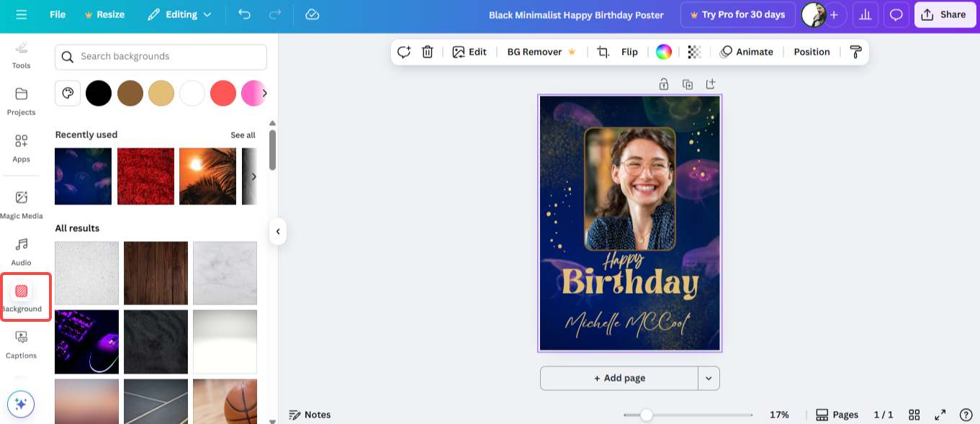Select the white color swatch
Screen dimensions: 980x424
point(192,93)
